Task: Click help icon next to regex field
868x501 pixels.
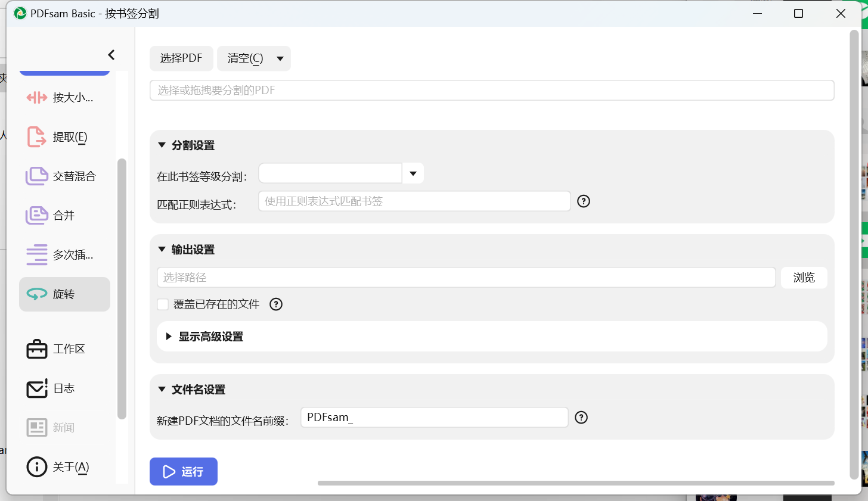Action: pos(584,201)
